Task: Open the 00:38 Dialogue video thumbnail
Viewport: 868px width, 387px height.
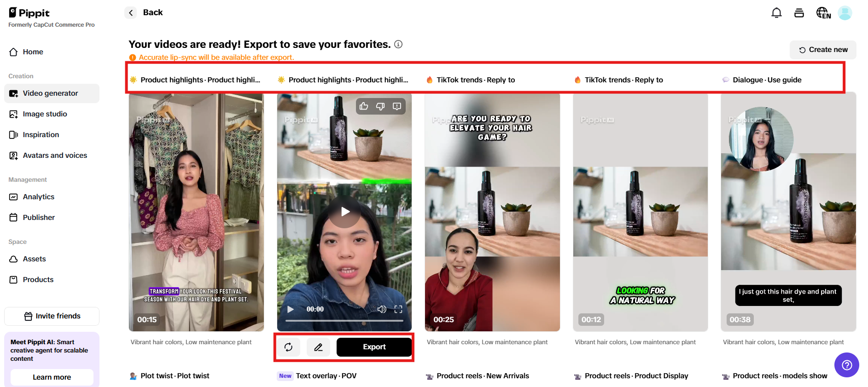Action: 788,212
